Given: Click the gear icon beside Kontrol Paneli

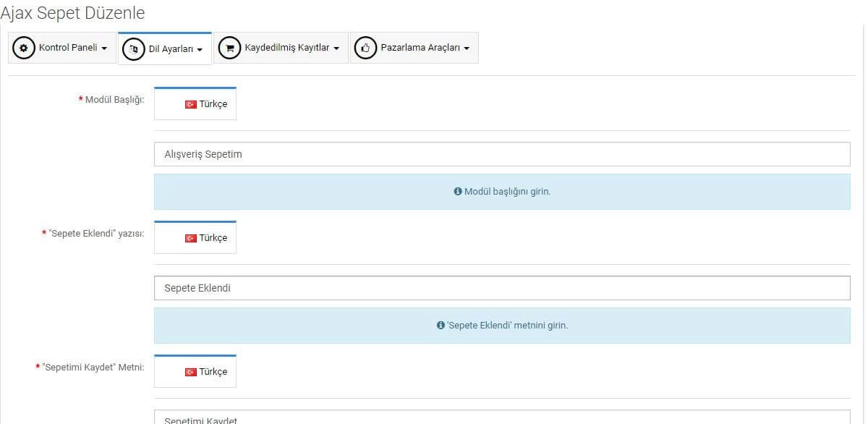Looking at the screenshot, I should 24,48.
